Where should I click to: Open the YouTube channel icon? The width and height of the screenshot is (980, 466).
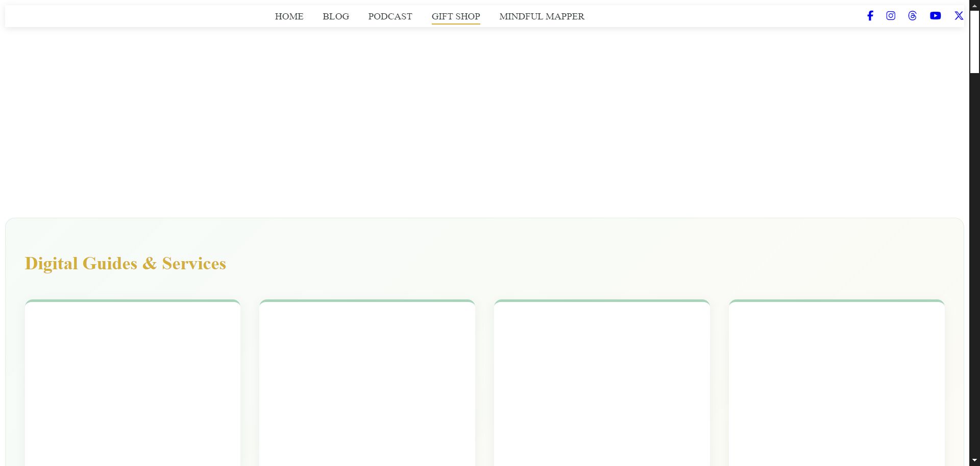point(935,16)
